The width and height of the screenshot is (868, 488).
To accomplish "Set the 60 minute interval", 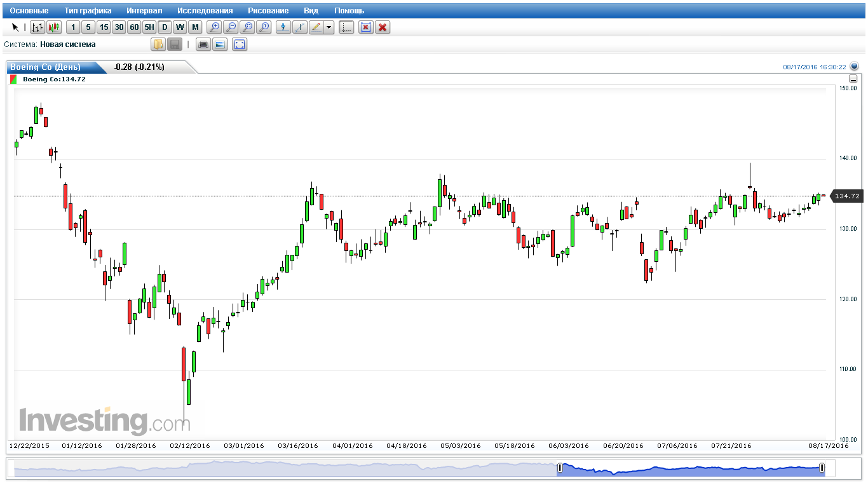I will [x=134, y=27].
